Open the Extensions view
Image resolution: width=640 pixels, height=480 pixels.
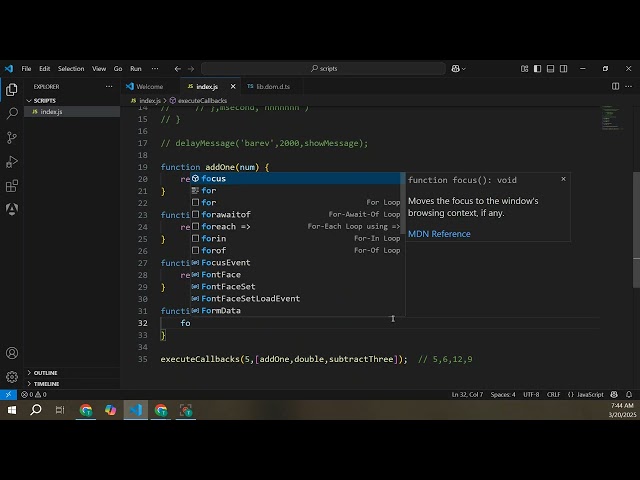coord(12,186)
